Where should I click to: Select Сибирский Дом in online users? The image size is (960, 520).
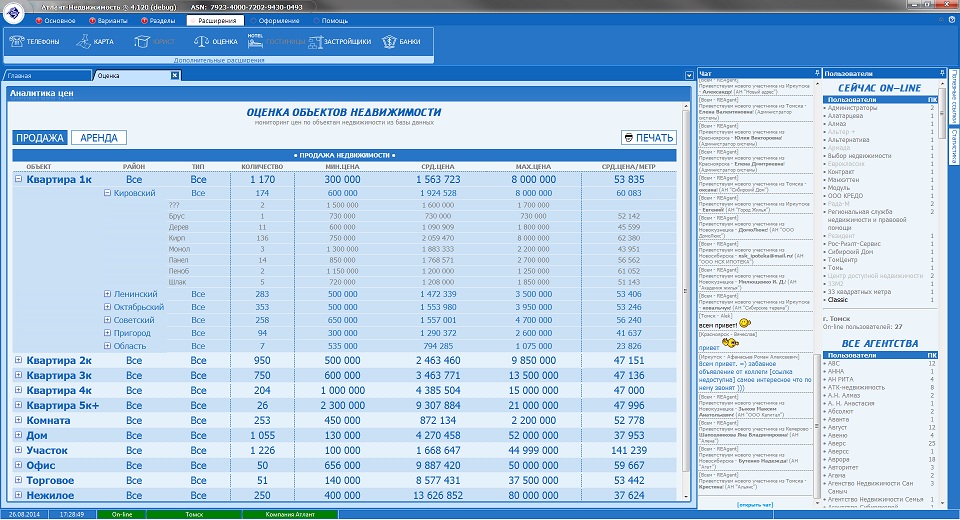(x=850, y=252)
